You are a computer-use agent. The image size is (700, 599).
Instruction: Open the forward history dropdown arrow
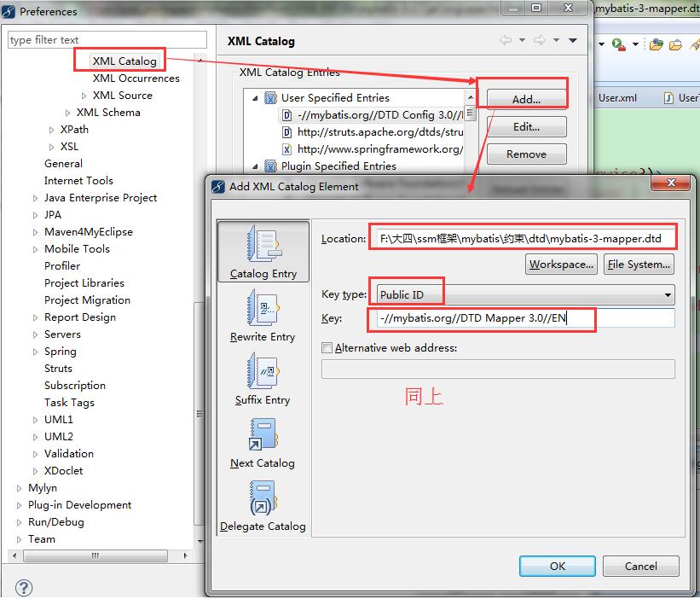556,40
